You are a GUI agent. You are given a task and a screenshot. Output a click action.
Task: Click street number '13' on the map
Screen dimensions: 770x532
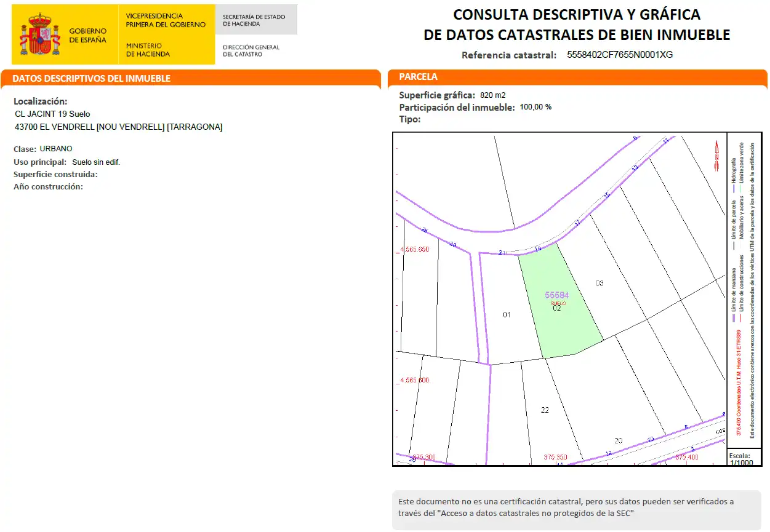(x=635, y=167)
